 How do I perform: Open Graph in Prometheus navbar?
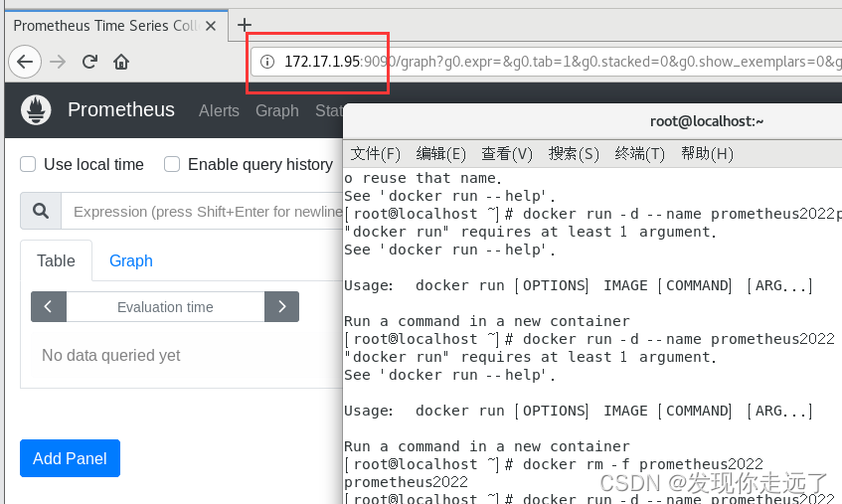point(277,110)
